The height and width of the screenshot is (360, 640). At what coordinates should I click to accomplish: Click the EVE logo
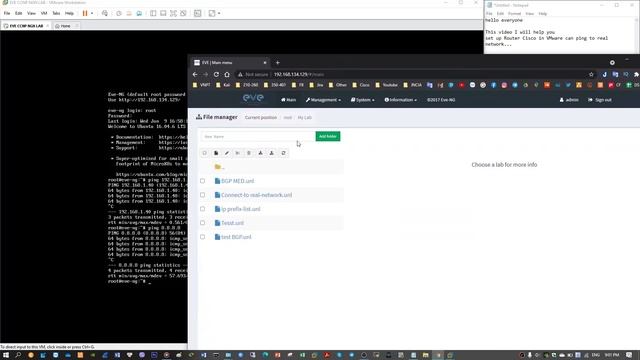tap(253, 98)
